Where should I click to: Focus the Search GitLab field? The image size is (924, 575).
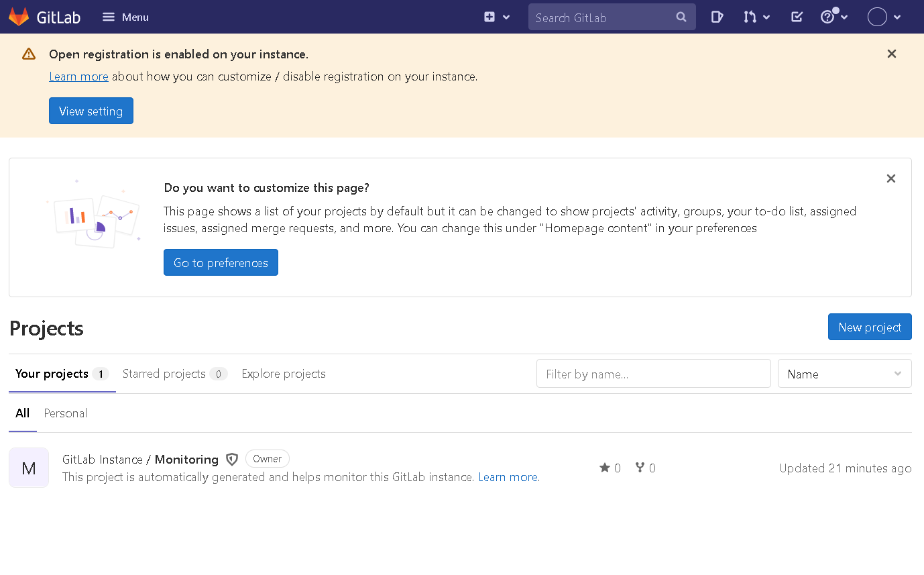point(612,17)
